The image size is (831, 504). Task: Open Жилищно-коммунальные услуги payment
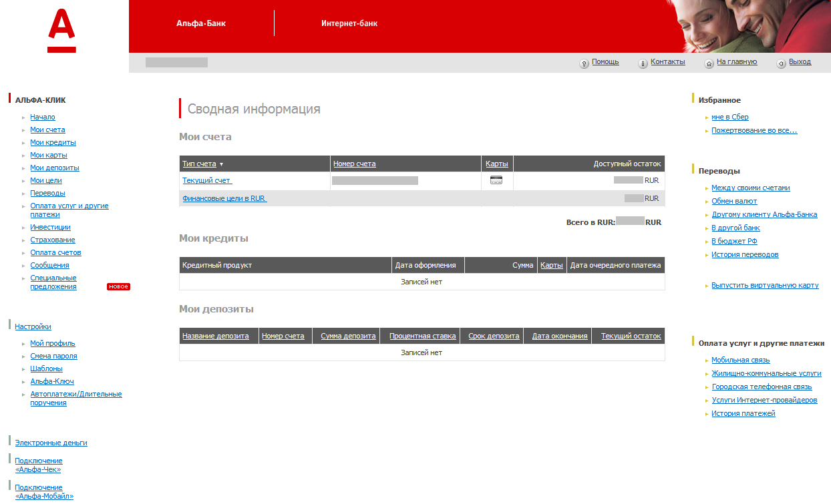tap(766, 373)
